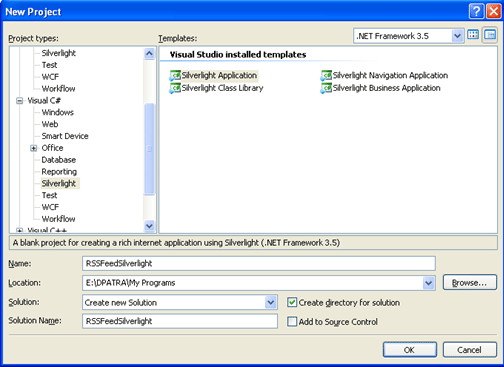Click the Cancel button

pyautogui.click(x=469, y=350)
